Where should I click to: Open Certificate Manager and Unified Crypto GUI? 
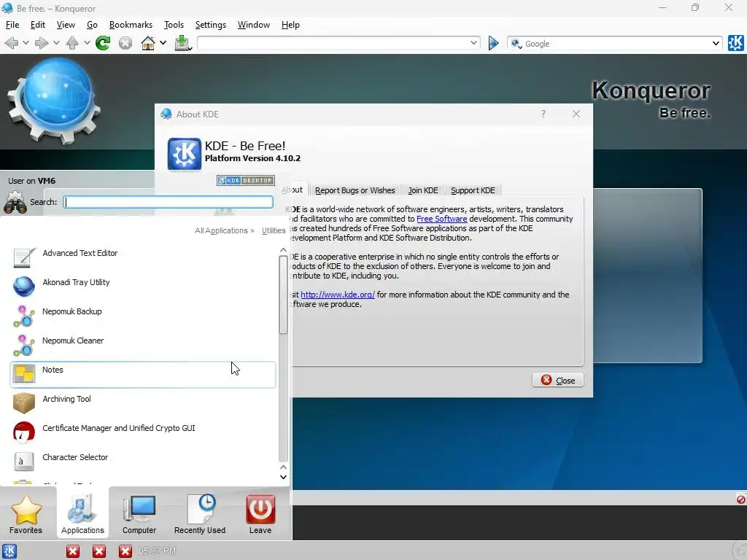tap(142, 433)
